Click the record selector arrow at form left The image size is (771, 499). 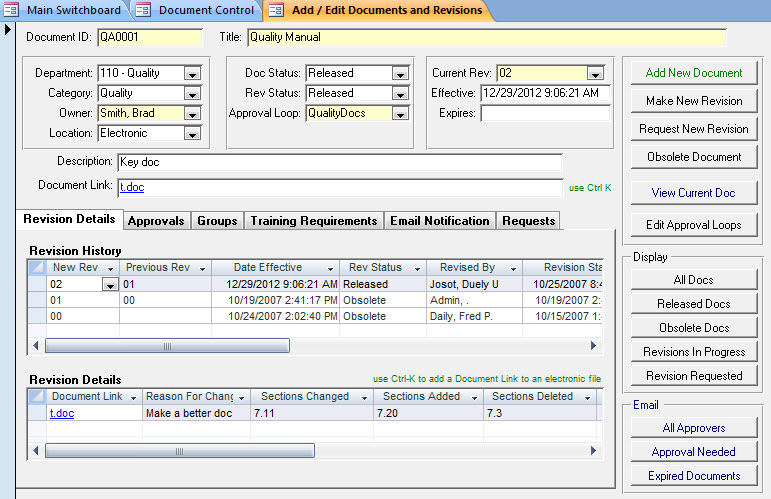click(x=8, y=29)
